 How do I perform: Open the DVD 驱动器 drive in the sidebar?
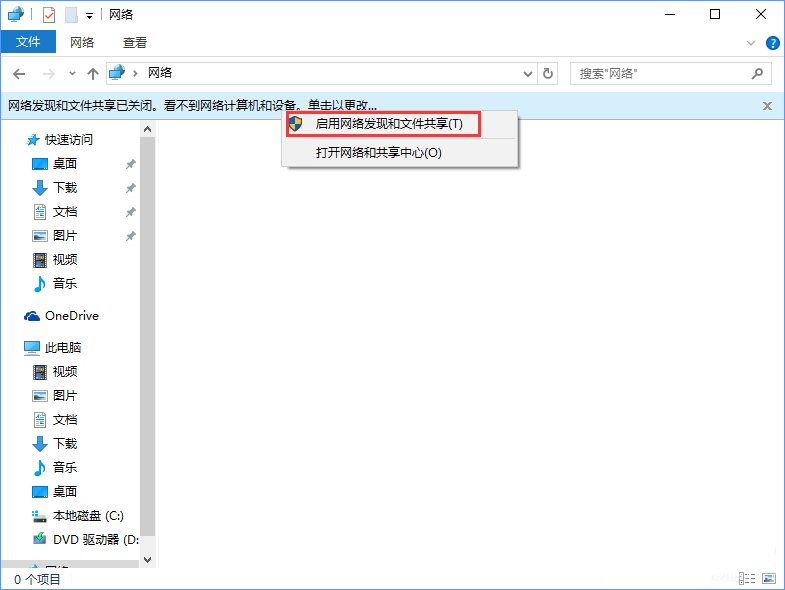point(95,540)
